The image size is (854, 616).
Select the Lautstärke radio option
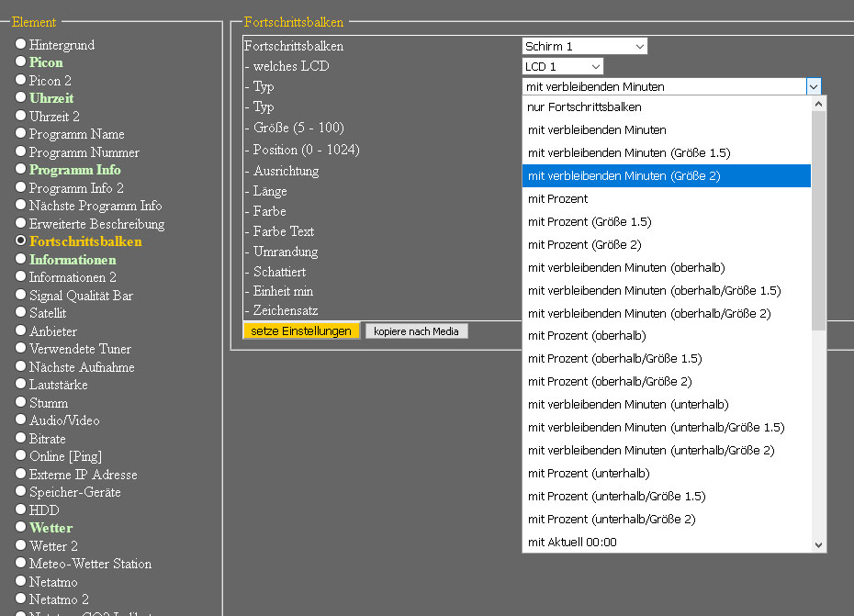21,384
